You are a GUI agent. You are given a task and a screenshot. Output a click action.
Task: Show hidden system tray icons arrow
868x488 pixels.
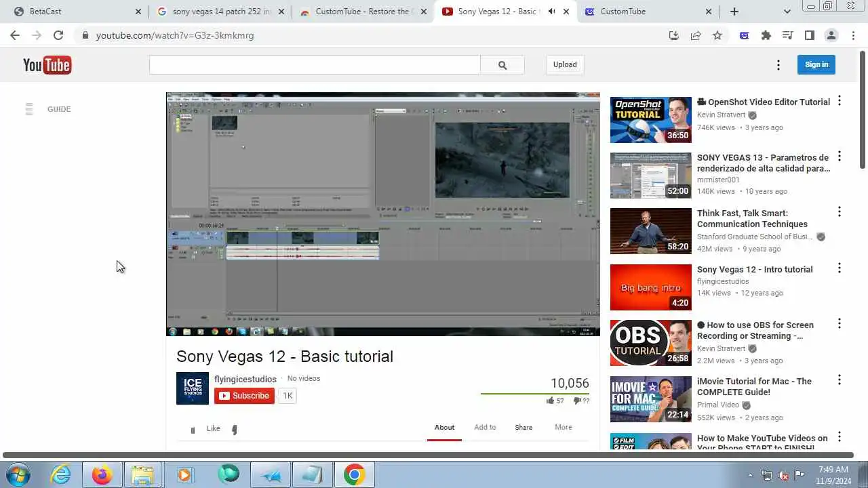(x=750, y=475)
